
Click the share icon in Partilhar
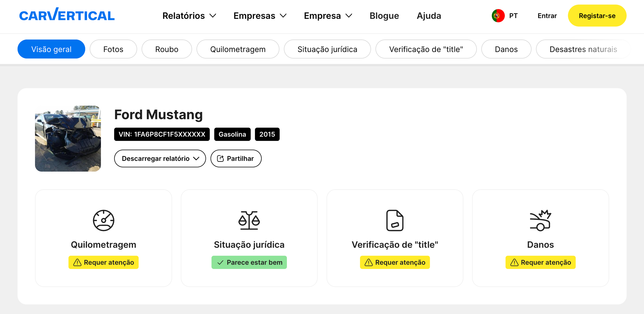[220, 159]
